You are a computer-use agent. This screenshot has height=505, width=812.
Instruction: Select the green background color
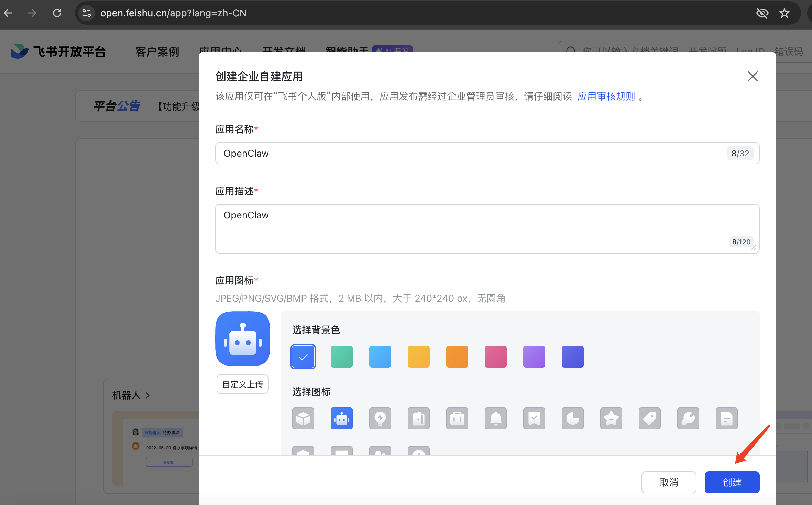[341, 357]
